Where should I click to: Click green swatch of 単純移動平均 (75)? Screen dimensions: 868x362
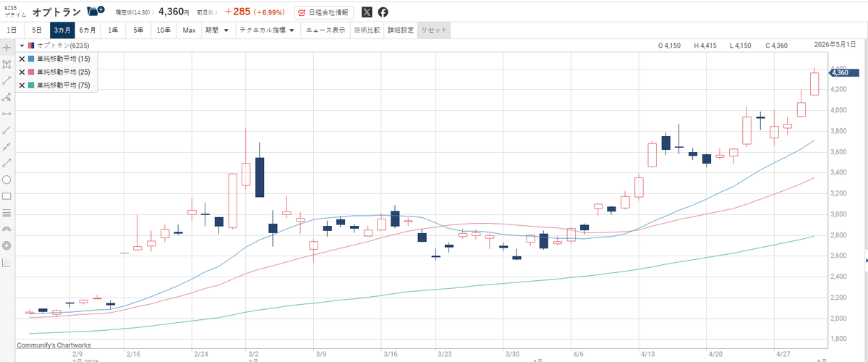[31, 85]
